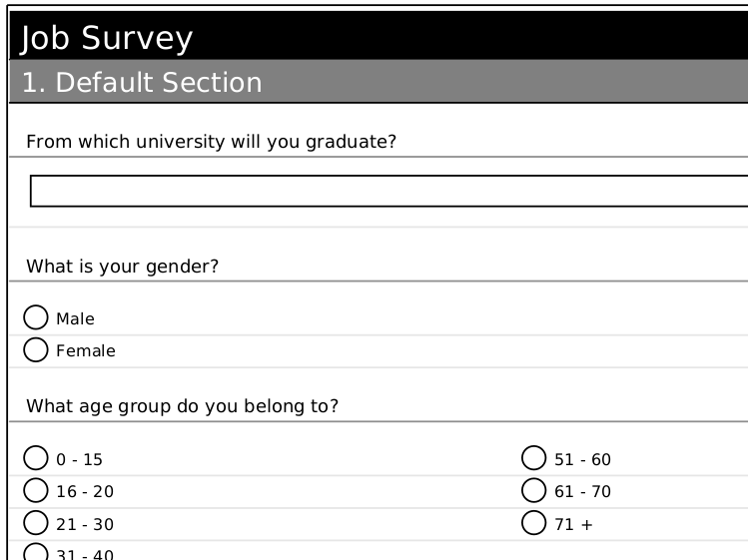Click the '0 - 15' label text
748x560 pixels.
(x=79, y=460)
